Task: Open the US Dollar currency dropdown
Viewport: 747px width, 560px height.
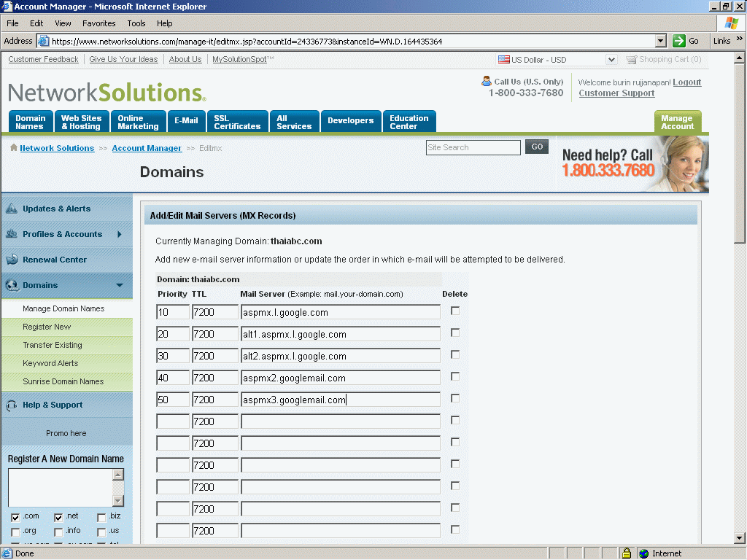Action: point(611,60)
